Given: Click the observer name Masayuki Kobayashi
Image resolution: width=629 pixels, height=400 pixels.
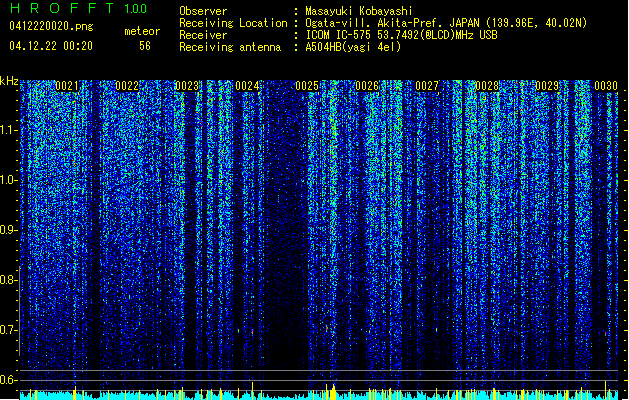Looking at the screenshot, I should [x=359, y=11].
